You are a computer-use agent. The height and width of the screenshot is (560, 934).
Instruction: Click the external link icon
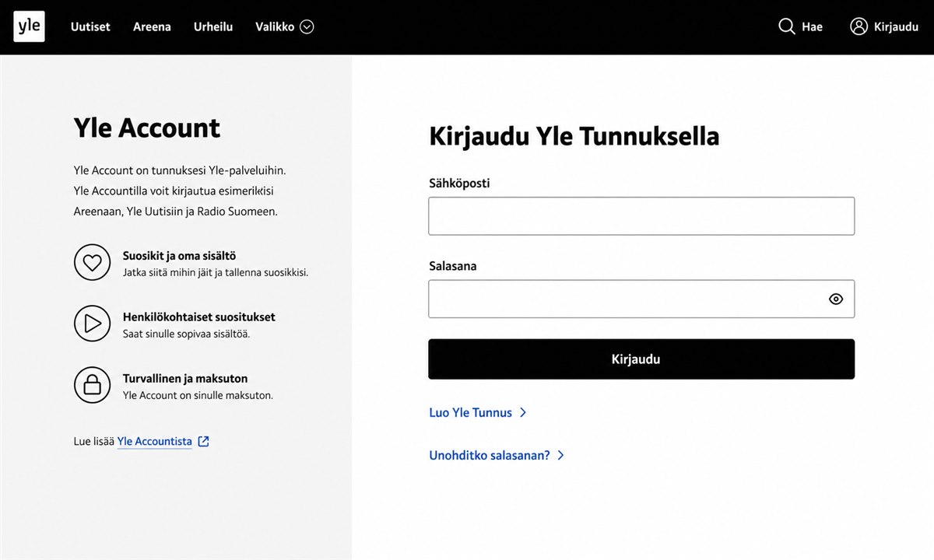tap(203, 441)
